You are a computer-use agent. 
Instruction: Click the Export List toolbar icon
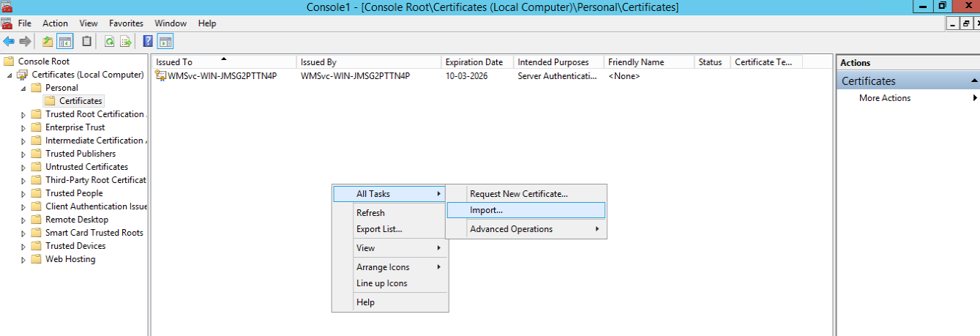point(126,42)
